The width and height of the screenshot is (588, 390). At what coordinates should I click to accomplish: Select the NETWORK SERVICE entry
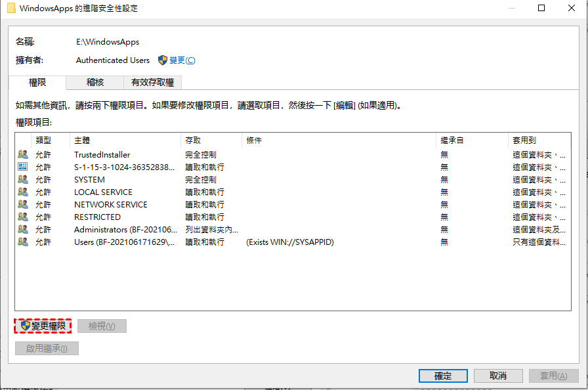coord(111,204)
